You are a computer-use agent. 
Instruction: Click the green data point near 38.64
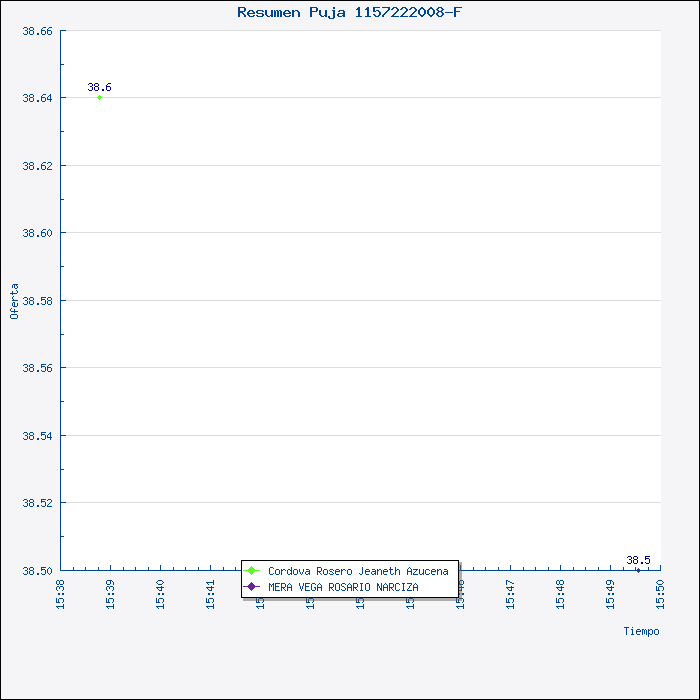99,98
